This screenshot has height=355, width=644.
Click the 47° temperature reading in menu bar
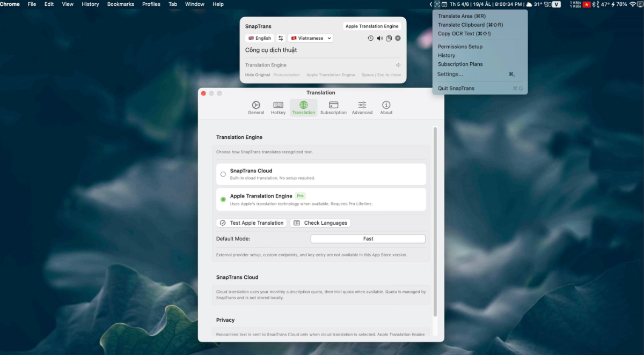[605, 4]
